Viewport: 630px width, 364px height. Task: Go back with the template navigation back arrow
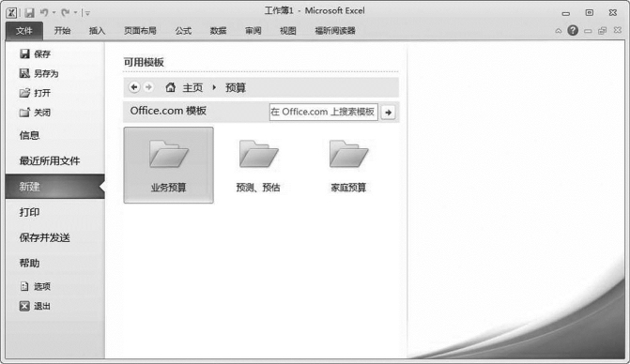point(134,87)
